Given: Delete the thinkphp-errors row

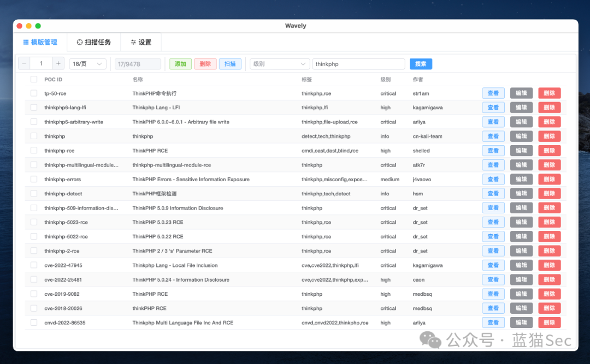Looking at the screenshot, I should click(x=550, y=180).
